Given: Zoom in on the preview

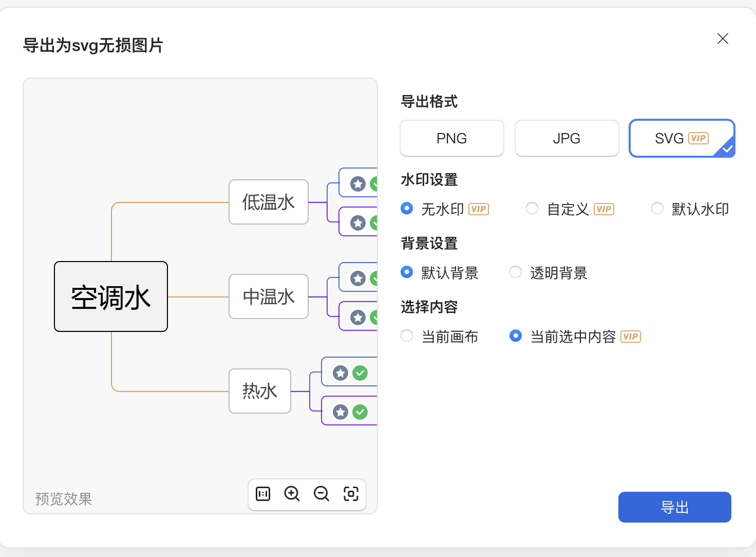Looking at the screenshot, I should (x=292, y=494).
